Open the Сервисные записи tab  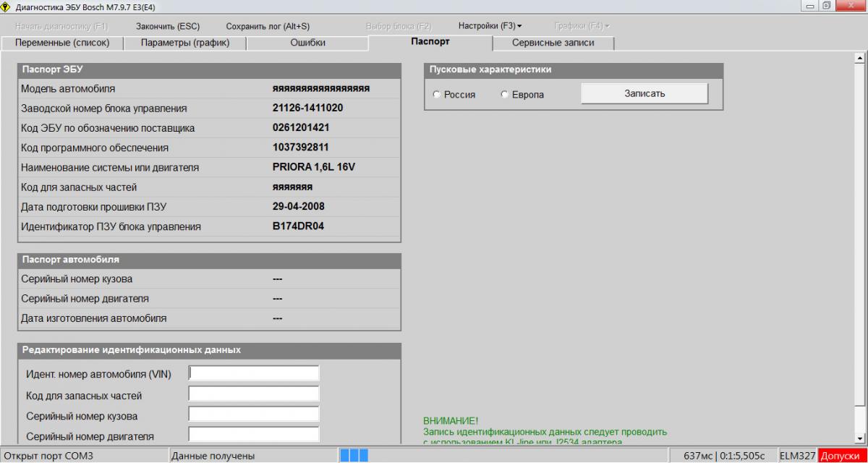pyautogui.click(x=553, y=43)
